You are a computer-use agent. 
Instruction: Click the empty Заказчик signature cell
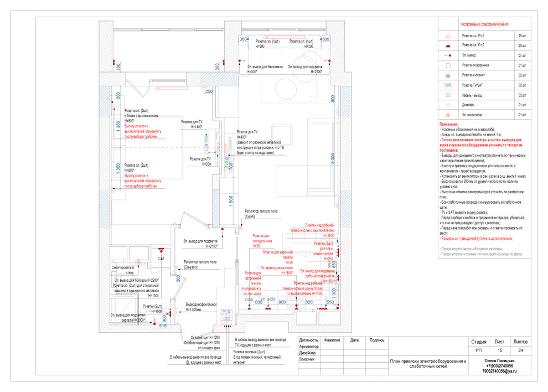[x=376, y=359]
